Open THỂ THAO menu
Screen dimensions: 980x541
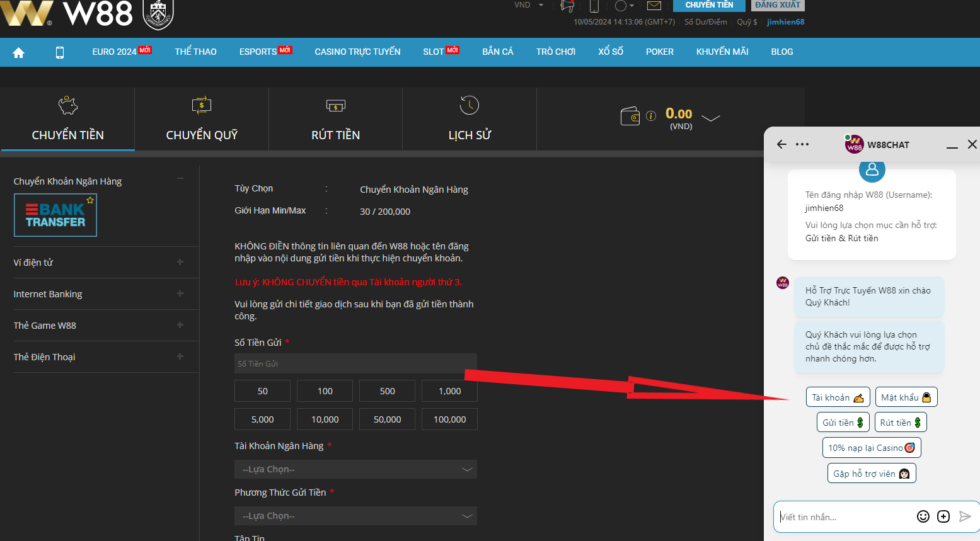tap(195, 52)
